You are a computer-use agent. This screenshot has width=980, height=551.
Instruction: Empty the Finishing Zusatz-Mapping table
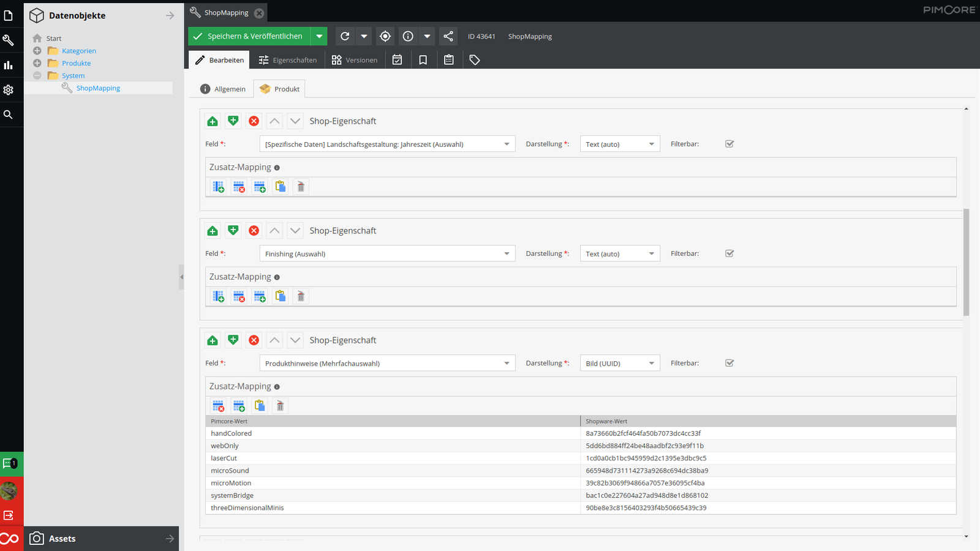pos(301,296)
